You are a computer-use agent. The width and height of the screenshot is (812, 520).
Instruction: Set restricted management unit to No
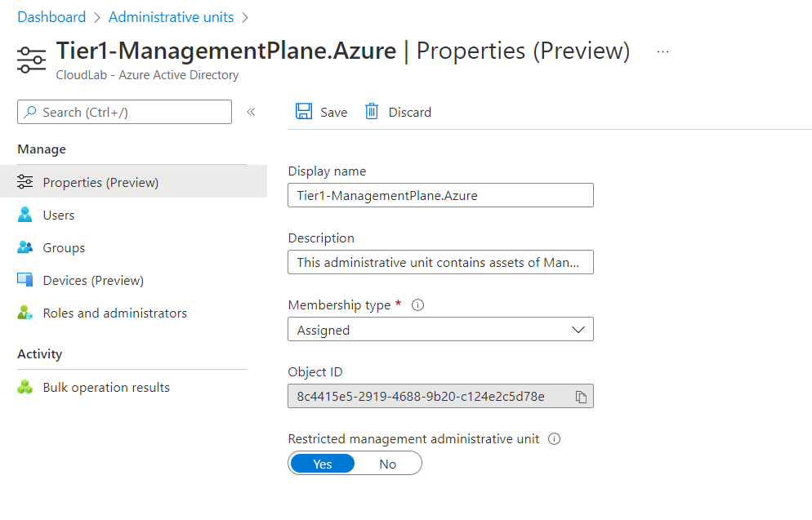tap(388, 464)
